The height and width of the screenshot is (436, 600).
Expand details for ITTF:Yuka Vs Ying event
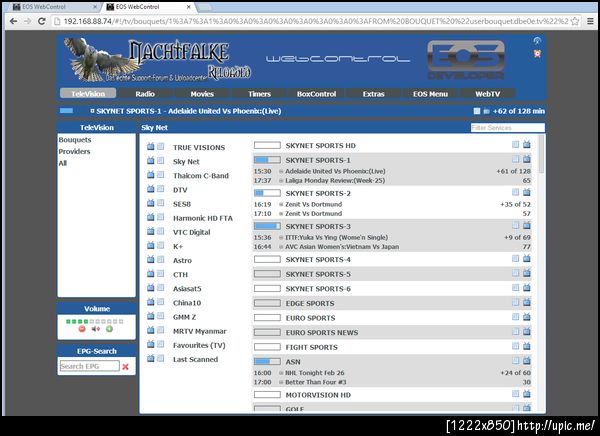[281, 238]
